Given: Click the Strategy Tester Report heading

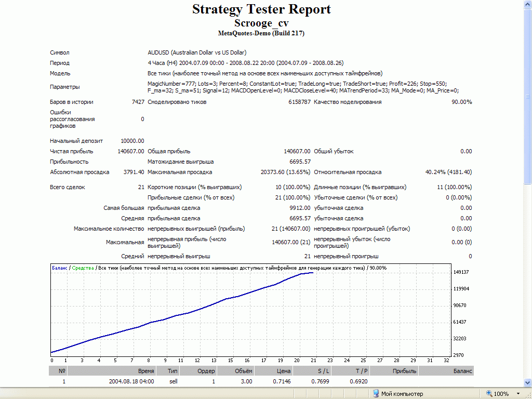Looking at the screenshot, I should [x=261, y=9].
